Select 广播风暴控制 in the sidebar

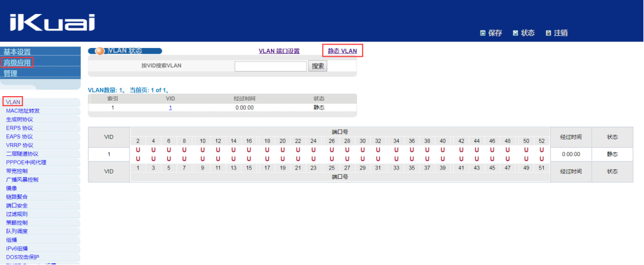click(x=22, y=179)
